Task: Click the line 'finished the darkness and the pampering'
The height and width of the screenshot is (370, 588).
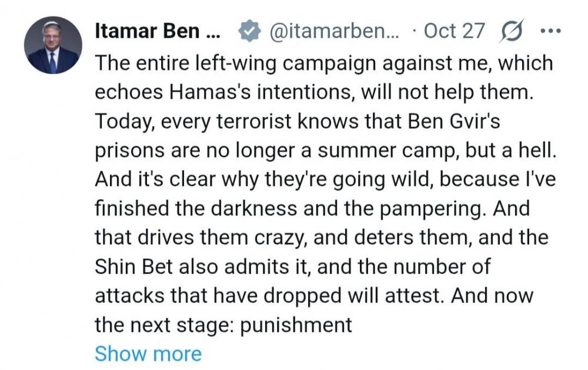Action: pos(312,209)
